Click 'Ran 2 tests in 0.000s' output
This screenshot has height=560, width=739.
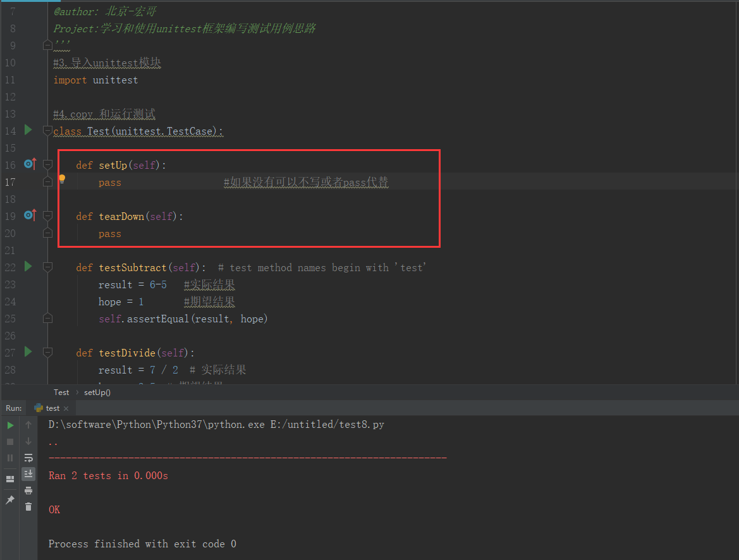coord(108,476)
